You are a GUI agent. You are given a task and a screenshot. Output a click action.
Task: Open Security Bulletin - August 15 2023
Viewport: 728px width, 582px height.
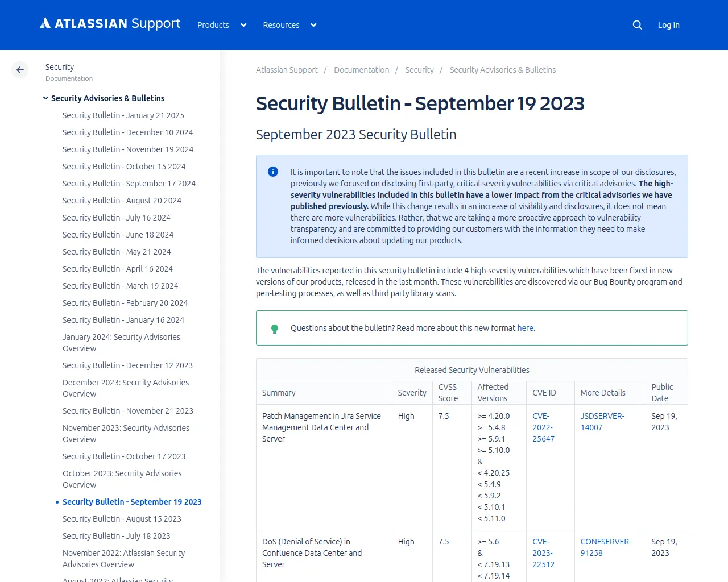tap(122, 519)
